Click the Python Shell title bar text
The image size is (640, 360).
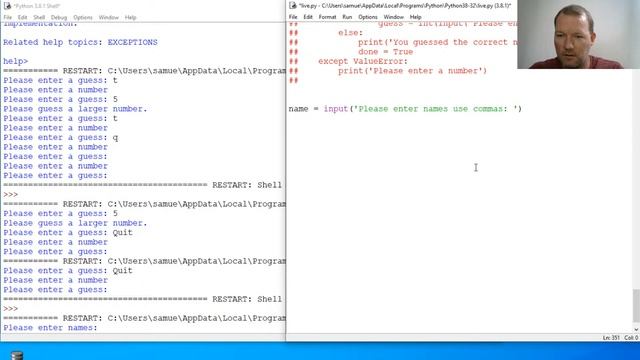(37, 6)
